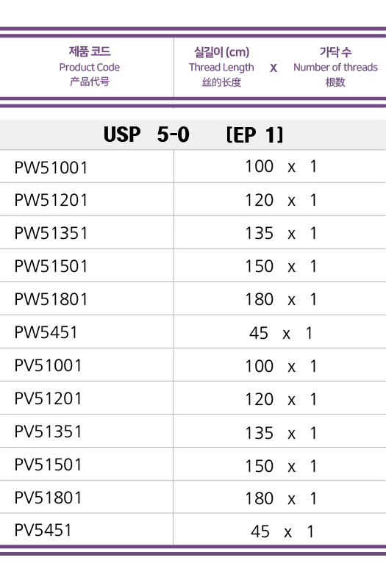Image resolution: width=386 pixels, height=588 pixels.
Task: Click the 45 x 1 value for PV5451
Action: pos(282,531)
